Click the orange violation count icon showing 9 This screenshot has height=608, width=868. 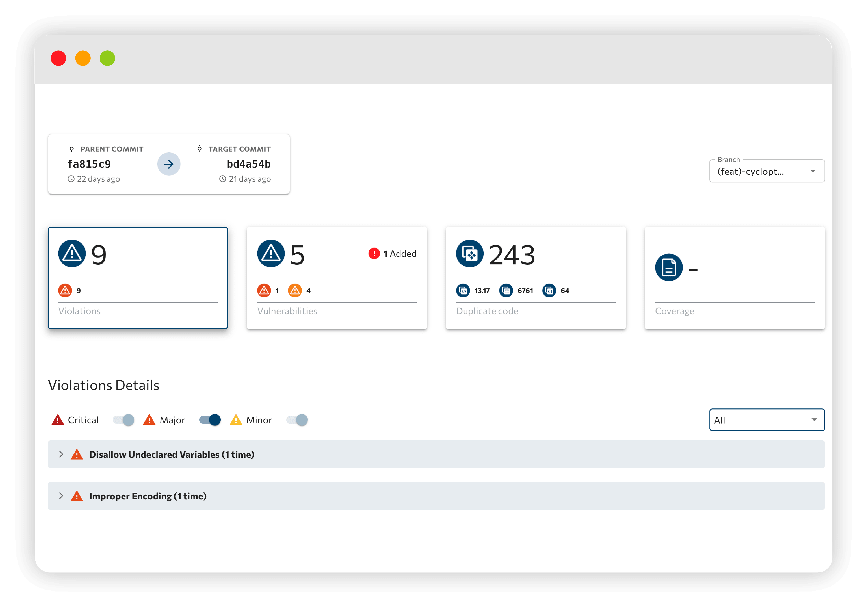(65, 290)
